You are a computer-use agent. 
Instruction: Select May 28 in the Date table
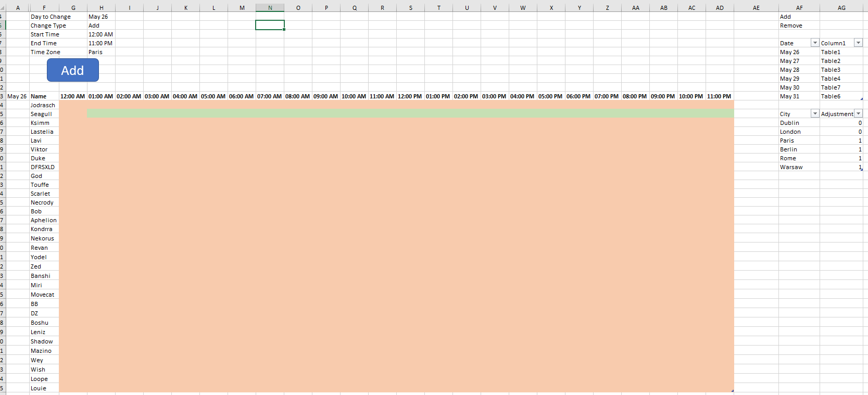coord(799,70)
